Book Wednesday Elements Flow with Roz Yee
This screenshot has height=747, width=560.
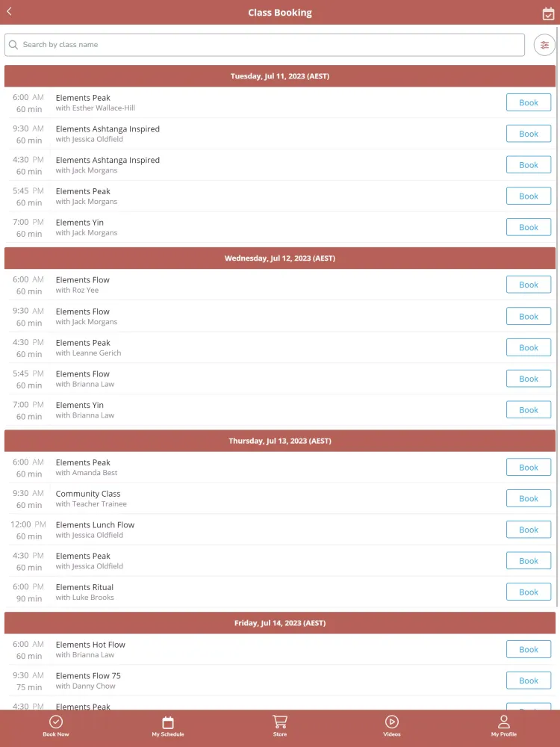tap(529, 285)
